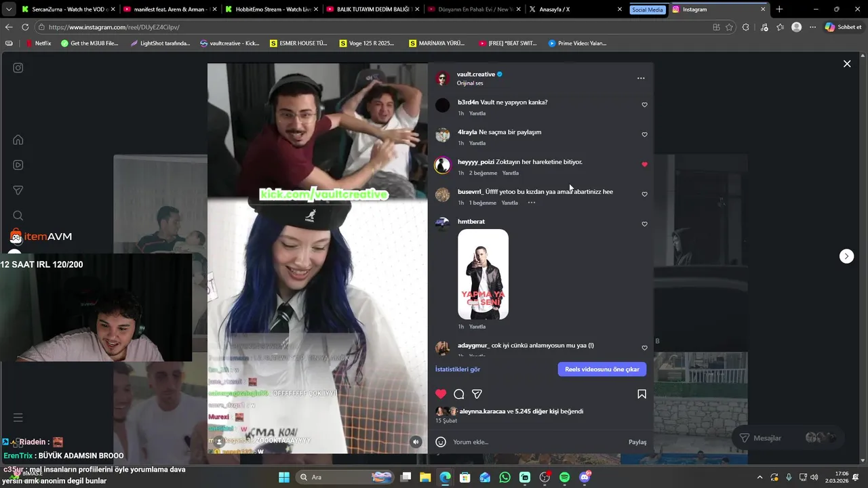Open Prime Video bookmark
Image resolution: width=868 pixels, height=488 pixels.
click(x=577, y=43)
